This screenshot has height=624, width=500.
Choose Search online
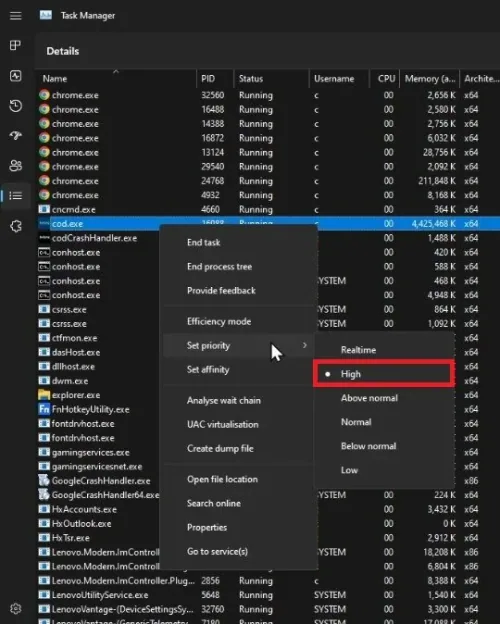coord(239,503)
